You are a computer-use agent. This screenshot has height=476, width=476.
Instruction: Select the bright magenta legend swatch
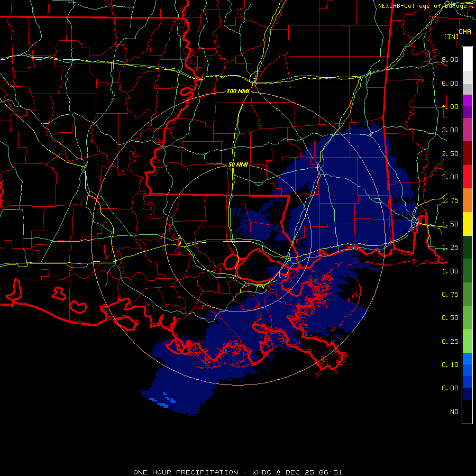tap(467, 100)
